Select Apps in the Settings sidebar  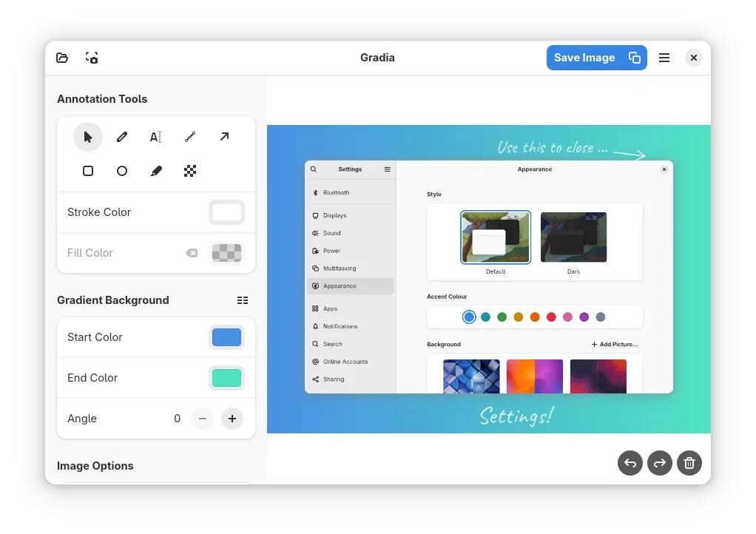[351, 308]
